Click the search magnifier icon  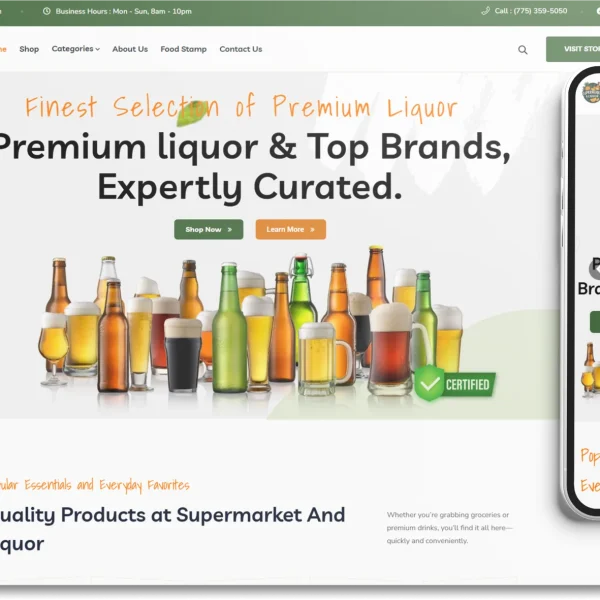pos(522,49)
